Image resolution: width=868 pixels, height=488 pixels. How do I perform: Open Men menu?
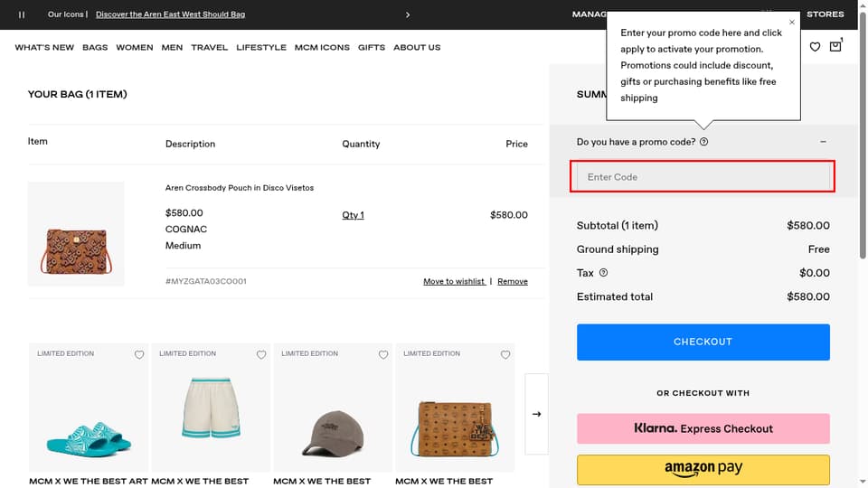pos(172,48)
